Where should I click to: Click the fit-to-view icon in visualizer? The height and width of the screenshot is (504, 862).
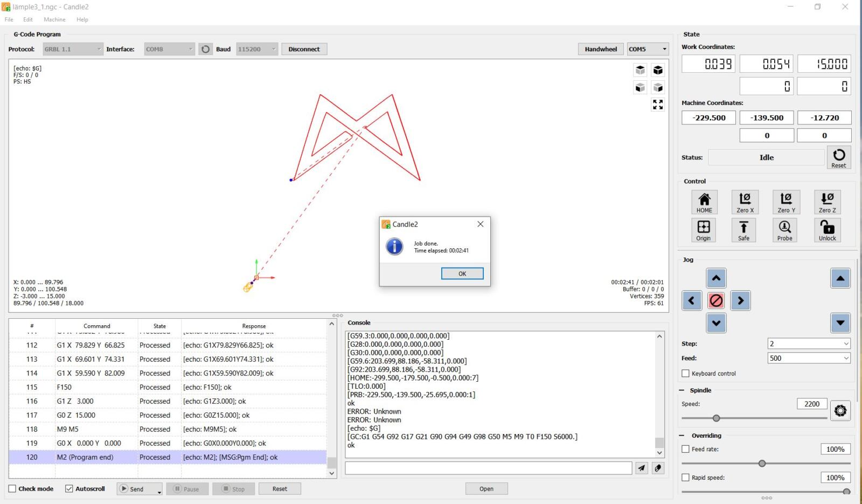click(658, 105)
